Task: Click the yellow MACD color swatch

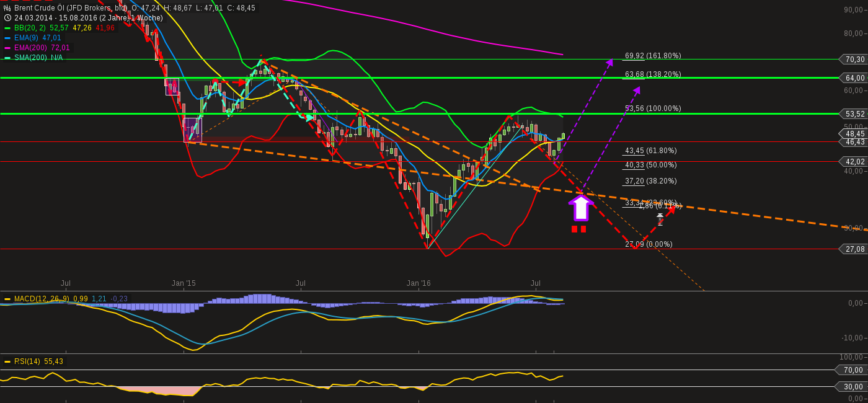Action: click(7, 299)
